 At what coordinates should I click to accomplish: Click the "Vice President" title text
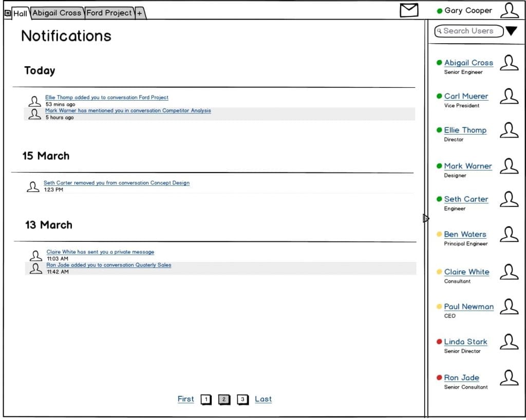(462, 106)
